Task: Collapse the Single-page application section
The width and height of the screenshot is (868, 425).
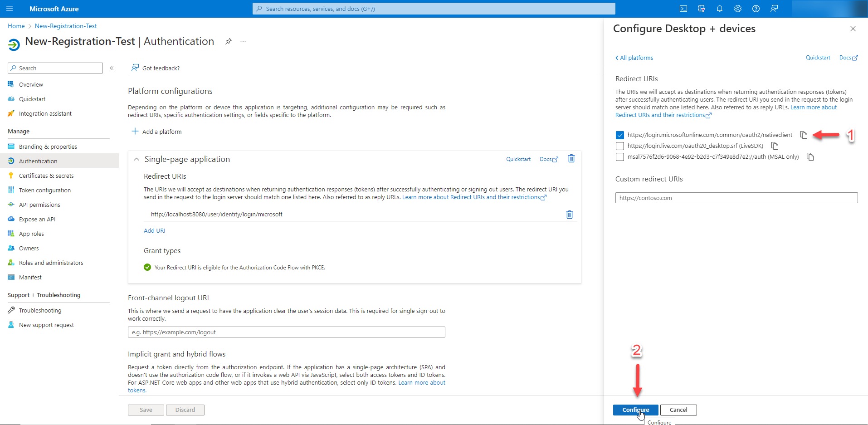Action: point(137,159)
